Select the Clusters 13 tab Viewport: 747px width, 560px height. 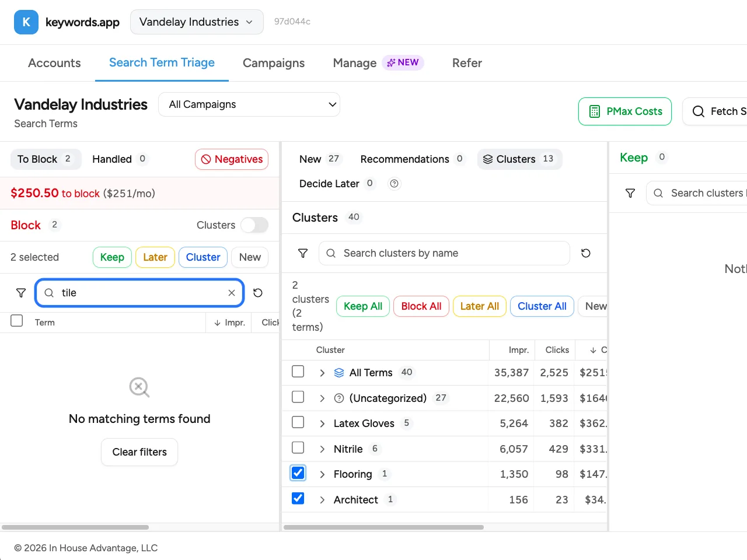520,159
